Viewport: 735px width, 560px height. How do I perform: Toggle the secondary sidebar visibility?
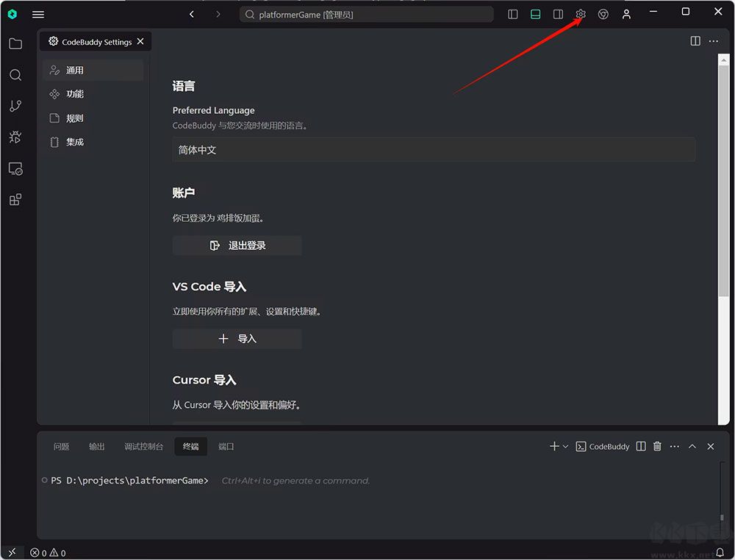pos(558,14)
